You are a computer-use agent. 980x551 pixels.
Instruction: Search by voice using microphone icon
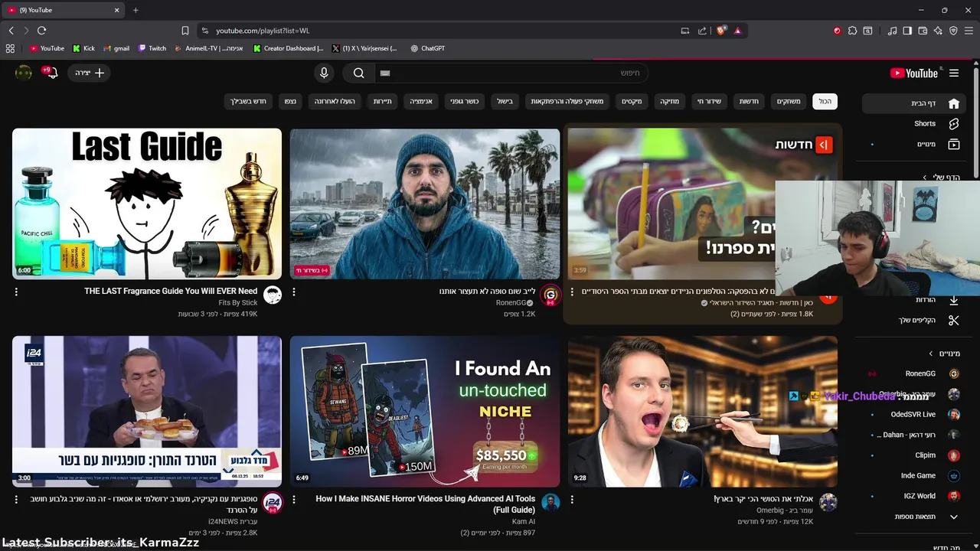[x=324, y=73]
